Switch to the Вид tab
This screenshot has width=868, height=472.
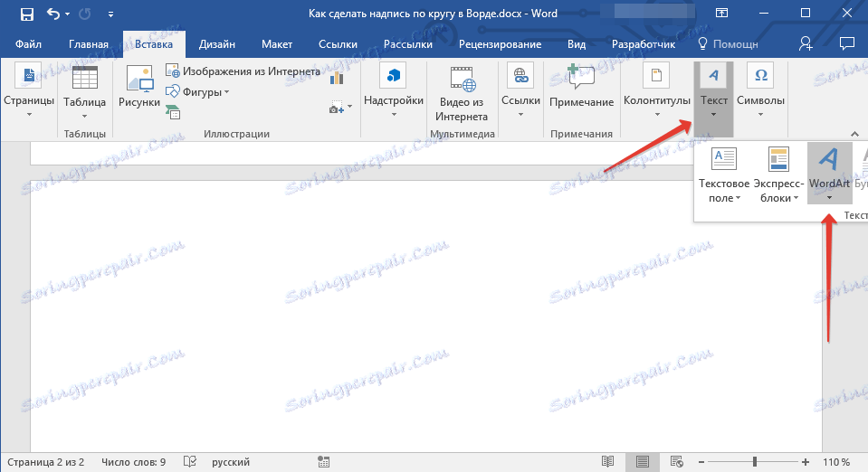pyautogui.click(x=577, y=44)
